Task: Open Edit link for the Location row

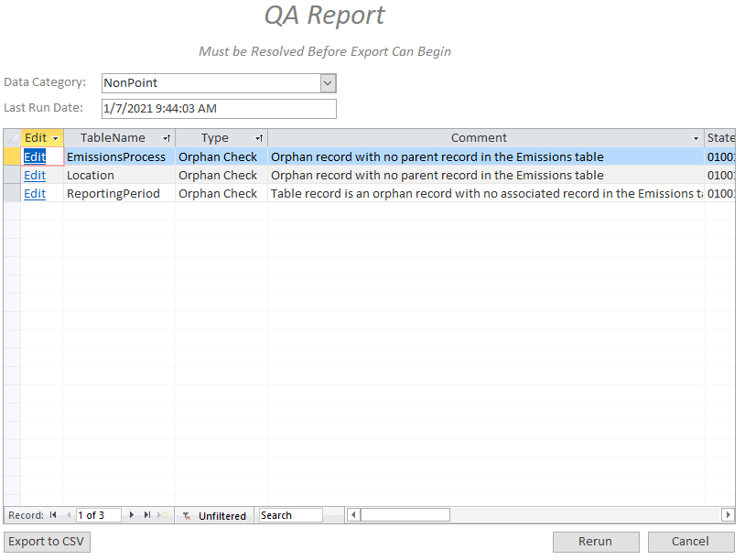Action: point(35,175)
